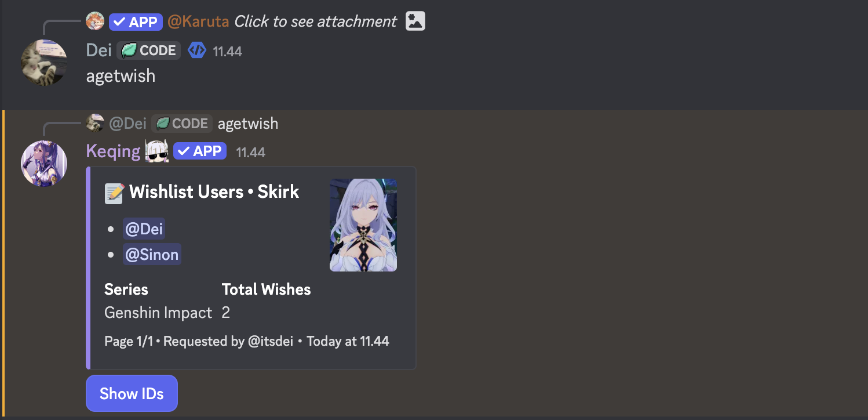Screen dimensions: 868x420
Task: Click the @Karuta mention in reply header
Action: click(198, 22)
